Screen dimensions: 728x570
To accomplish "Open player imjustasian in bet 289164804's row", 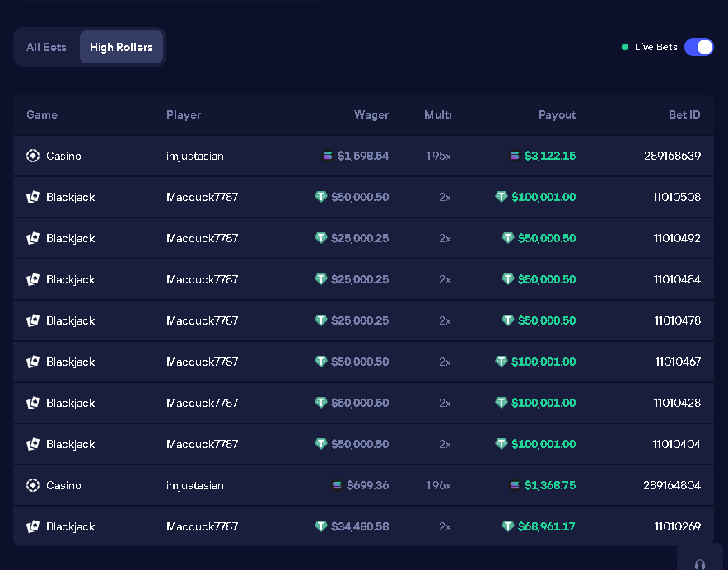I will pyautogui.click(x=195, y=485).
